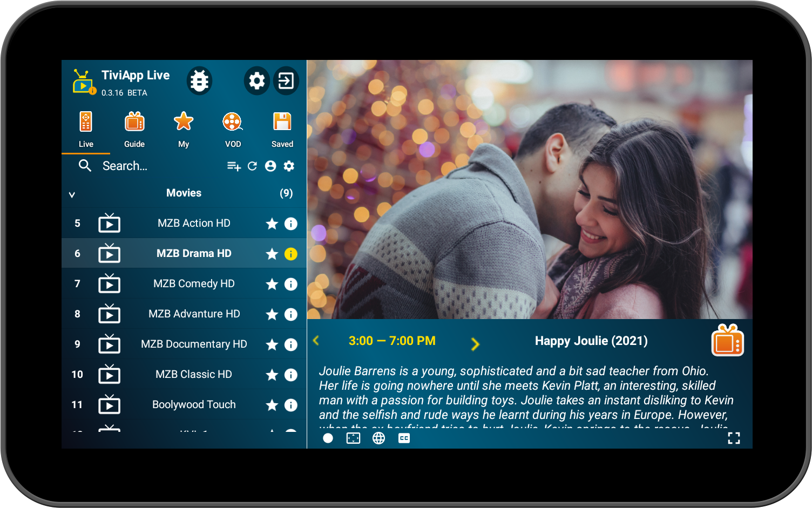Open app settings gear in header
Image resolution: width=812 pixels, height=508 pixels.
click(x=257, y=81)
